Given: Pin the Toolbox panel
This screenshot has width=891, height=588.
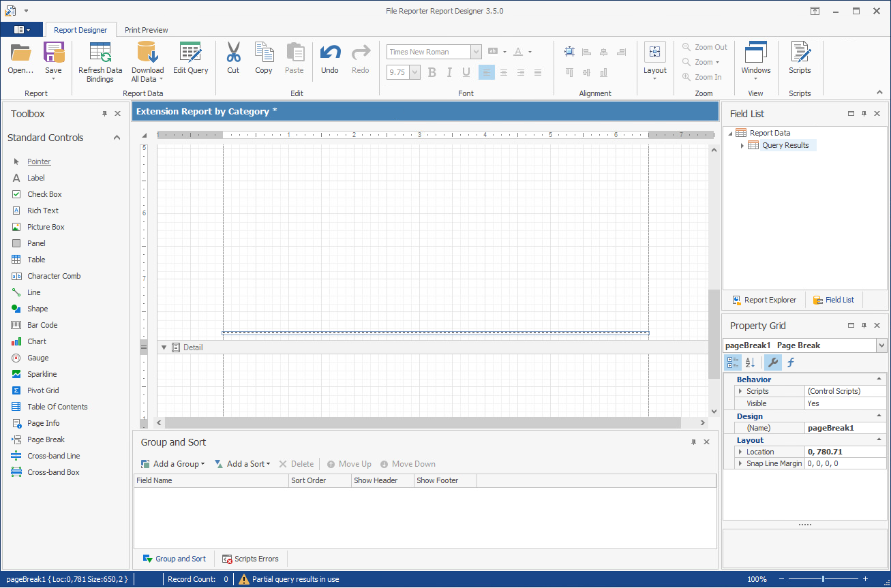Looking at the screenshot, I should point(104,114).
